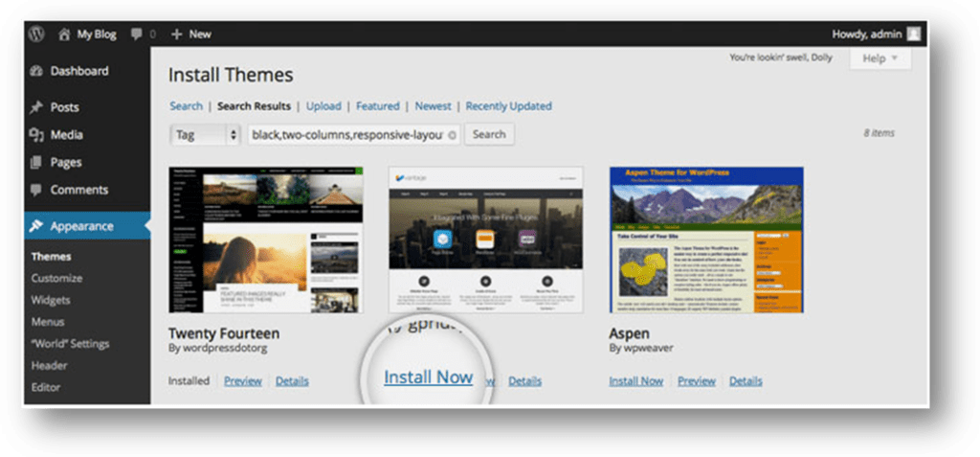Open Widgets submenu item
This screenshot has width=980, height=457.
[x=51, y=300]
